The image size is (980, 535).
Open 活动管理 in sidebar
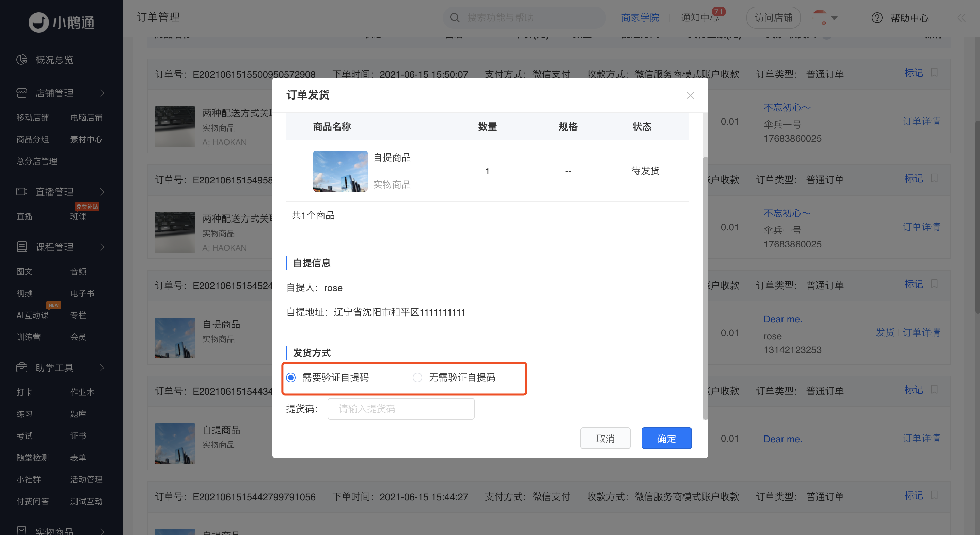(86, 479)
